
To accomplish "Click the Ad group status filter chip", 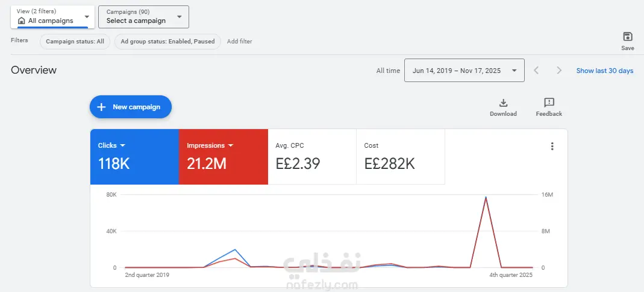I will coord(167,42).
